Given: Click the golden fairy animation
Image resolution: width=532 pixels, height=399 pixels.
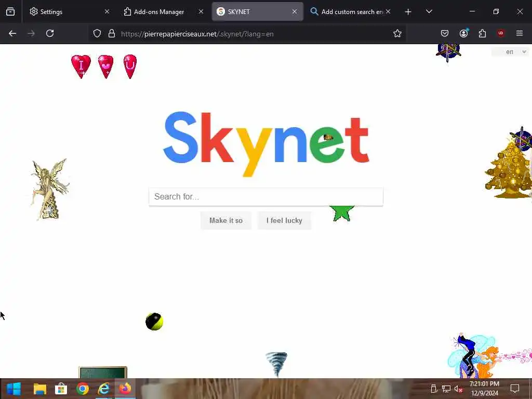Looking at the screenshot, I should click(50, 189).
